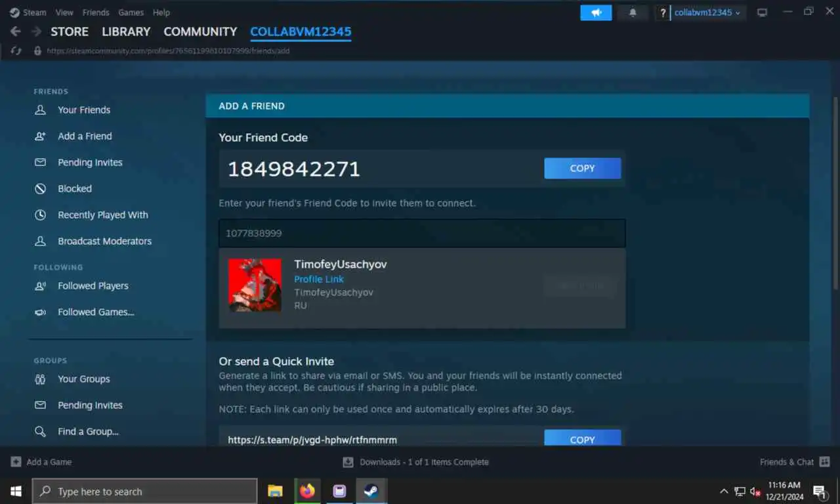
Task: Click the Steam taskbar icon
Action: pyautogui.click(x=371, y=491)
